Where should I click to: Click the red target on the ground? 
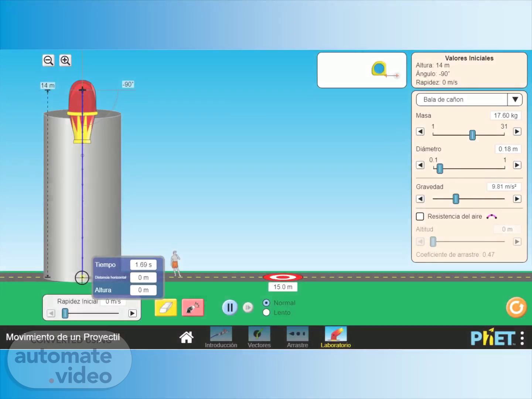tap(283, 277)
